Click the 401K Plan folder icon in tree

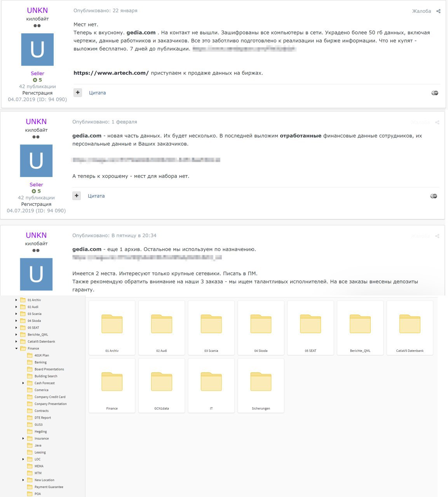(x=30, y=355)
